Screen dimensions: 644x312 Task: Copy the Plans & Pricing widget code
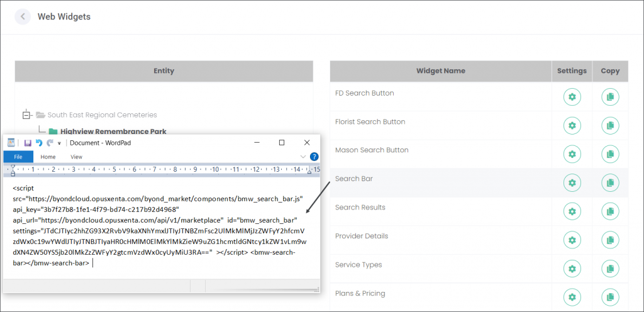610,298
